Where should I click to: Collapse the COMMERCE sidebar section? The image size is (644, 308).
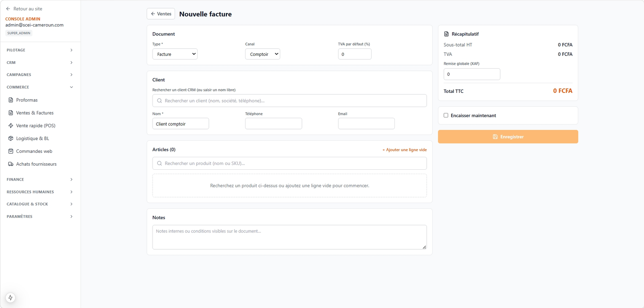[40, 87]
